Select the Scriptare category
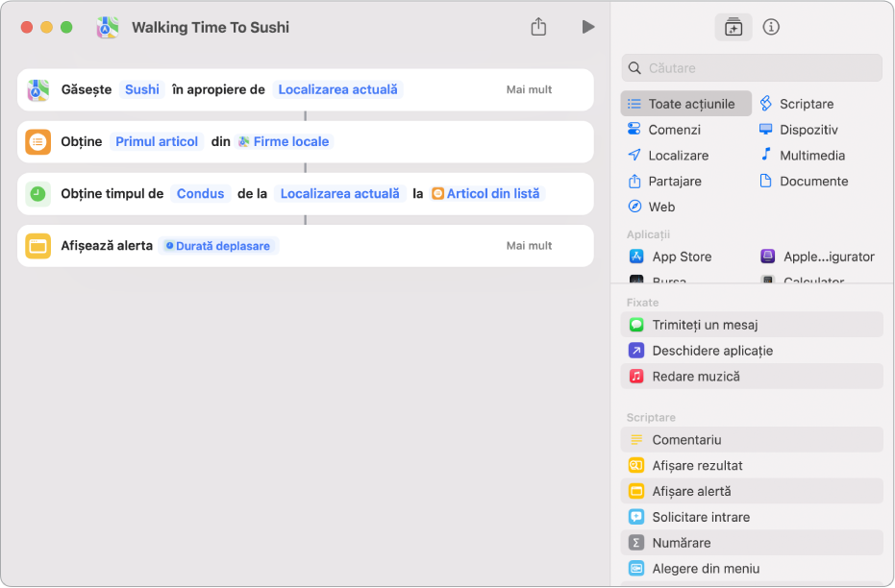The height and width of the screenshot is (588, 895). pyautogui.click(x=796, y=104)
